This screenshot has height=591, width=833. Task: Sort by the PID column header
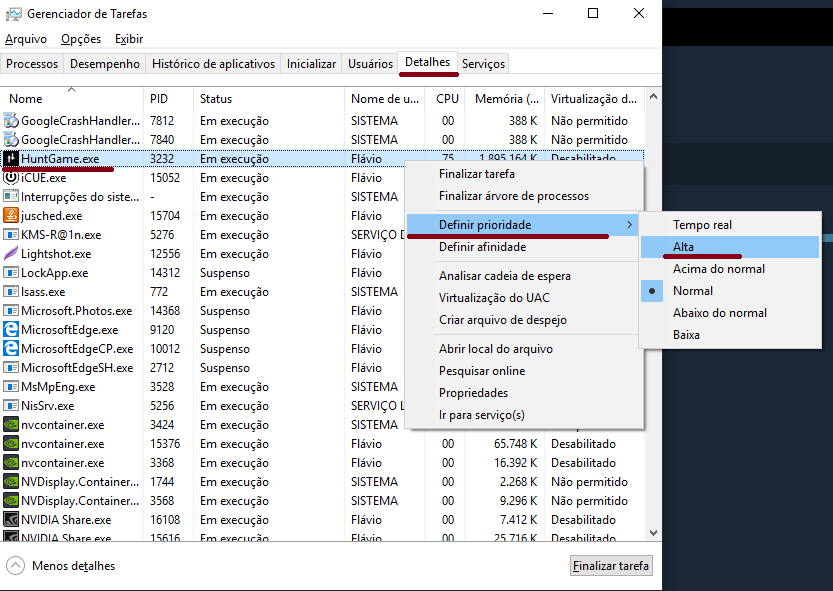point(168,98)
